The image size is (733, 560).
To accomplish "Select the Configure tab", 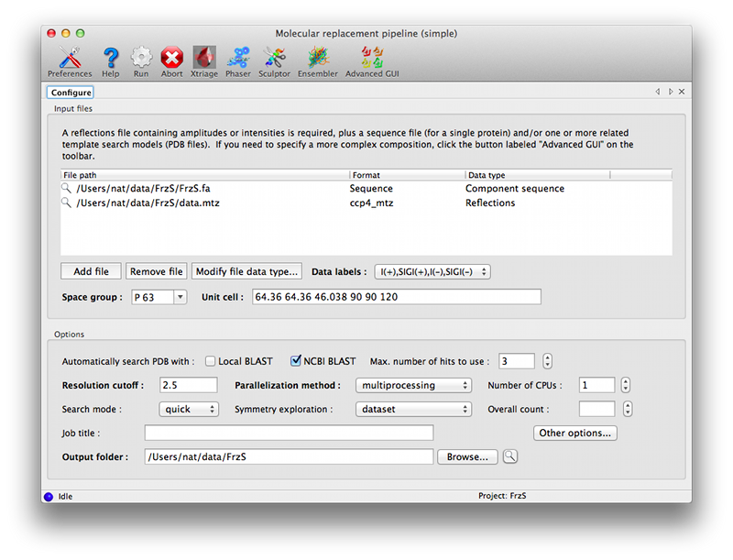I will (71, 93).
